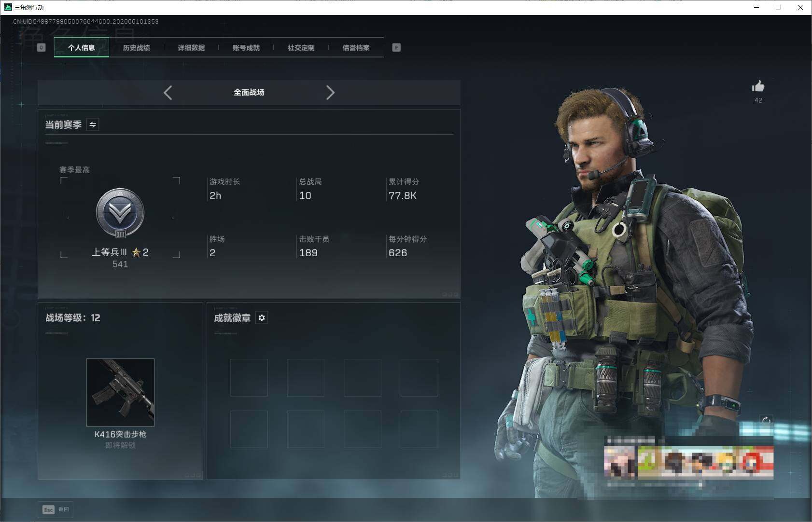This screenshot has width=812, height=522.
Task: Click the CN UID text at top
Action: pos(86,22)
